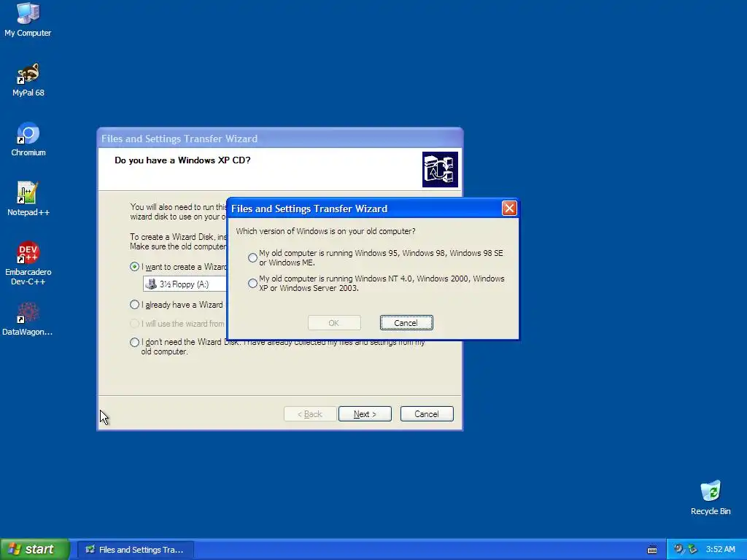The image size is (747, 560).
Task: Select the Recycle Bin icon
Action: (711, 497)
